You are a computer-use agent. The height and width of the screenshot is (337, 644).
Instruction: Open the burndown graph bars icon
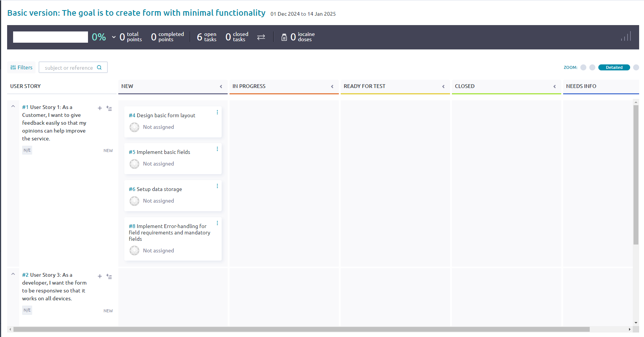tap(626, 37)
